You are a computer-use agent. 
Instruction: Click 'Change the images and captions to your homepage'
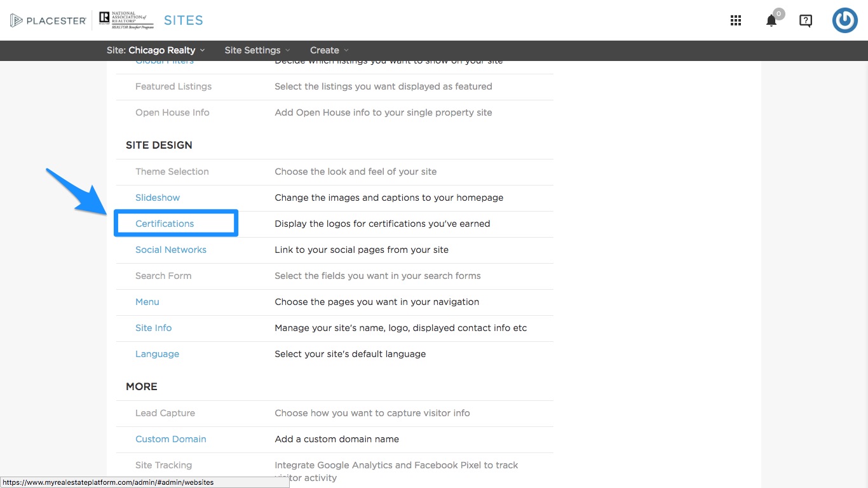click(x=389, y=198)
